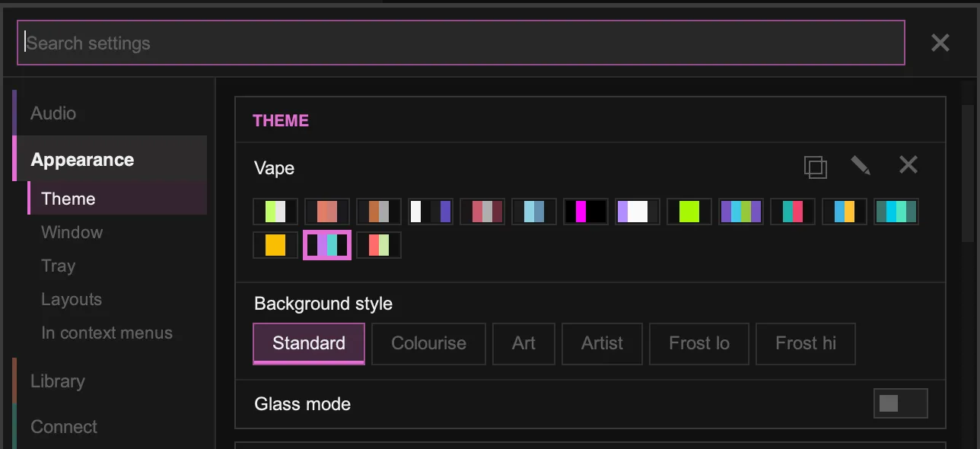980x449 pixels.
Task: Pick the purple, cyan and green striped swatch
Action: tap(741, 212)
